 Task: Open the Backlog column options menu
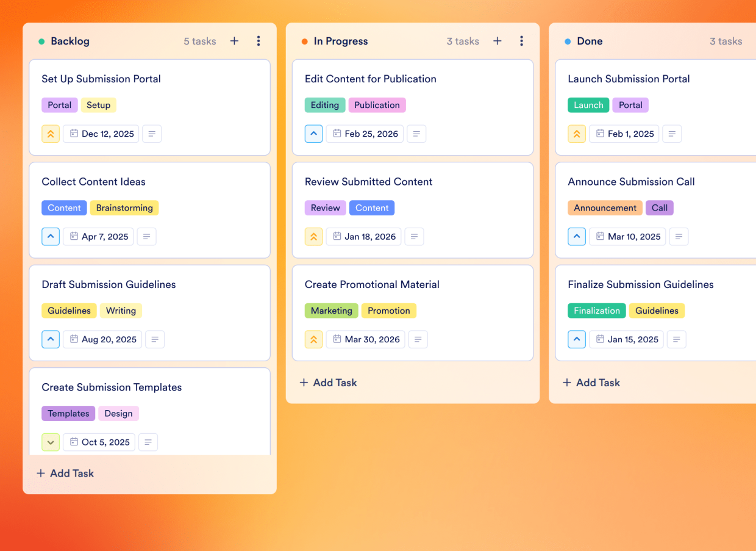(x=259, y=41)
